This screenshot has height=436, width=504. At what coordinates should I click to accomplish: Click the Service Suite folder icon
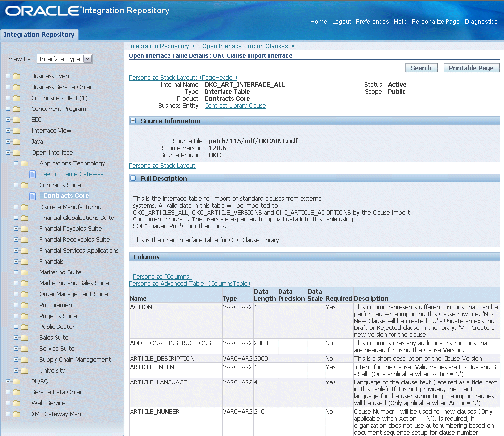(x=25, y=349)
